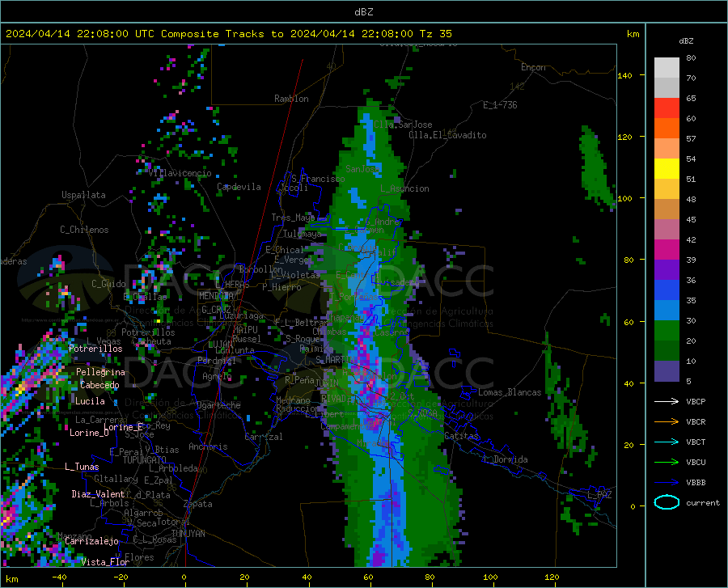
Task: Click the dark green 20 dBZ swatch
Action: (667, 351)
